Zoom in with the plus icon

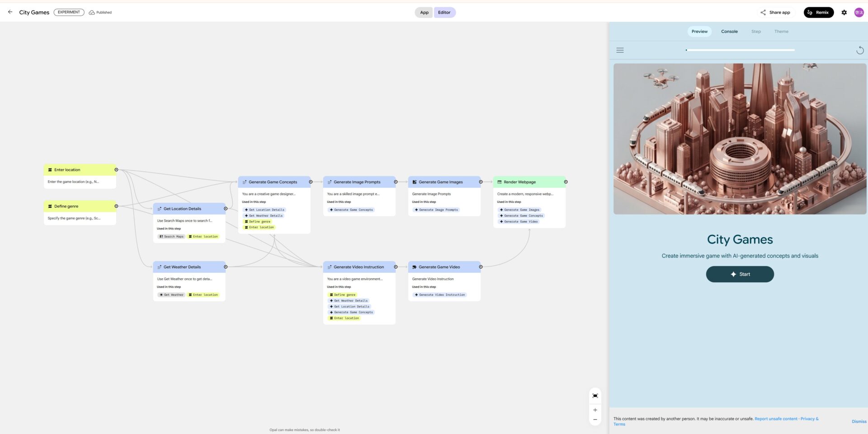pos(595,410)
